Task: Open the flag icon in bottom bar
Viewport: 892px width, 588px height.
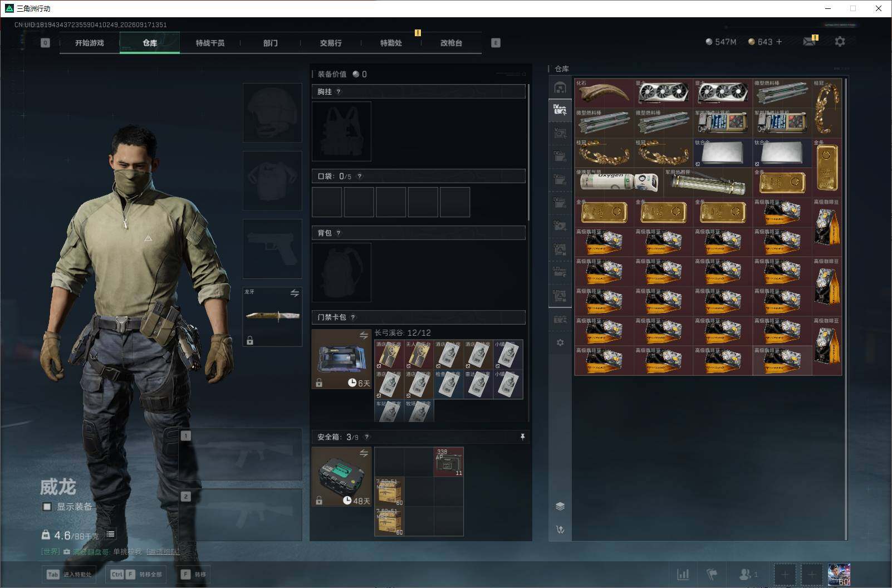Action: tap(712, 574)
